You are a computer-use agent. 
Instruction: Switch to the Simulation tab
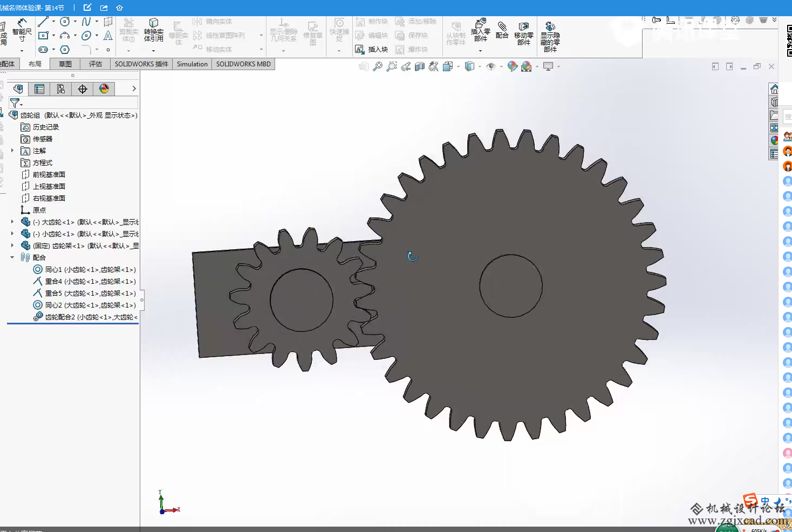[x=192, y=64]
